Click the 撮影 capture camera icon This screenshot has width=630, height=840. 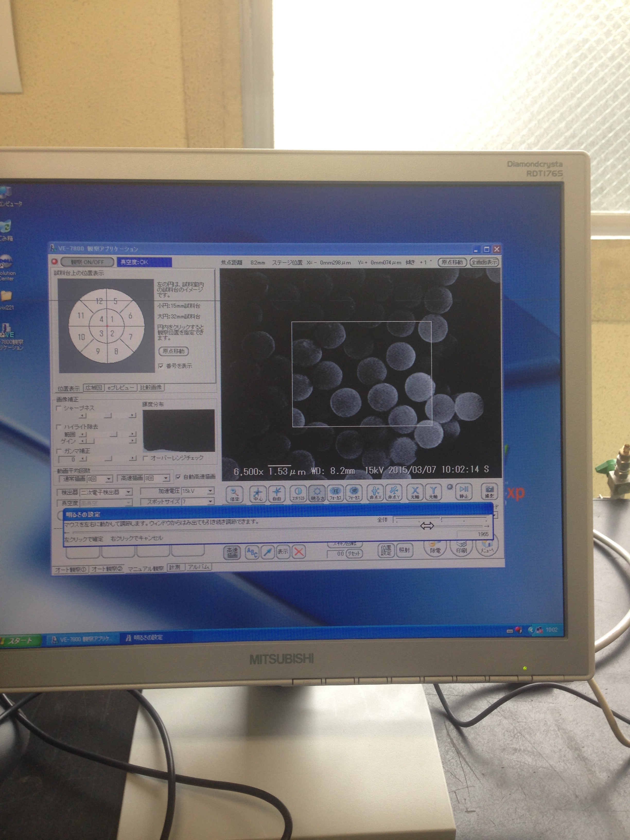489,492
